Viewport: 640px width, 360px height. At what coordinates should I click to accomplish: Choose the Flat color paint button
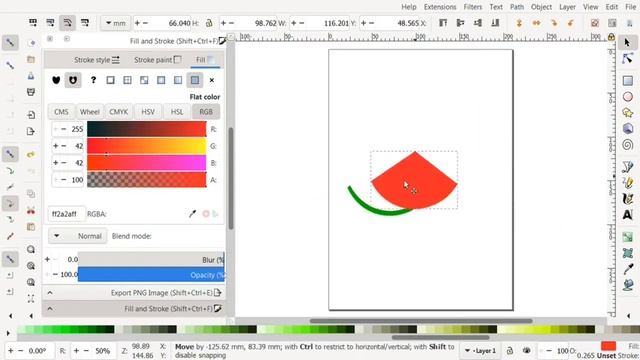tap(195, 80)
